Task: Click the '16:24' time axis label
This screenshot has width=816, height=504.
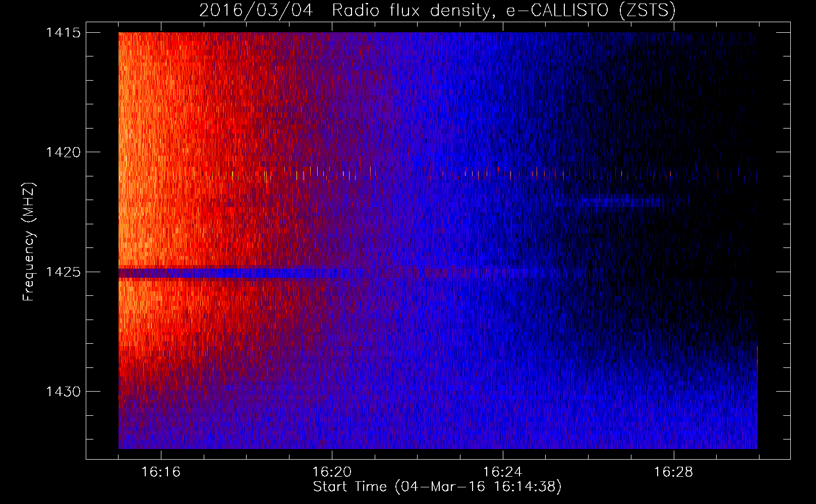Action: (x=503, y=472)
